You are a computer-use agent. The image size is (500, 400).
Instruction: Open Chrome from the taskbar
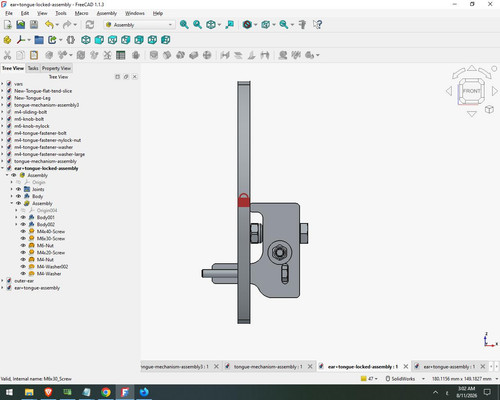pyautogui.click(x=106, y=392)
